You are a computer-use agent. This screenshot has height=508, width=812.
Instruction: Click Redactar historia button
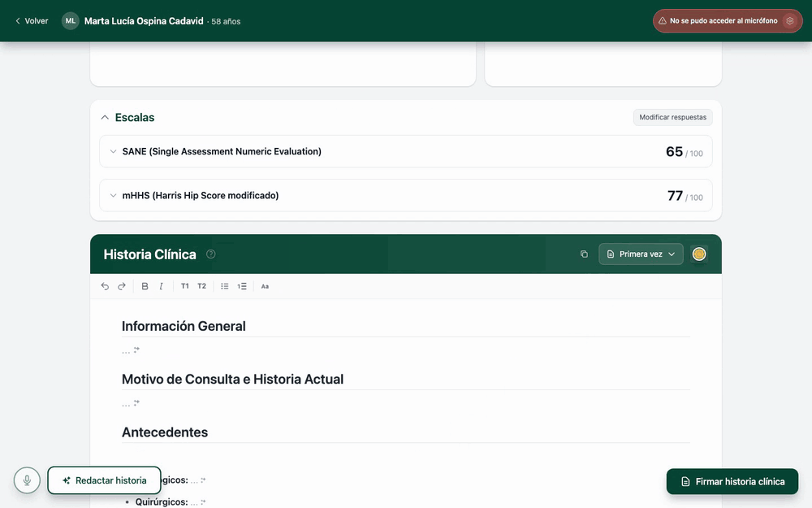click(x=104, y=480)
